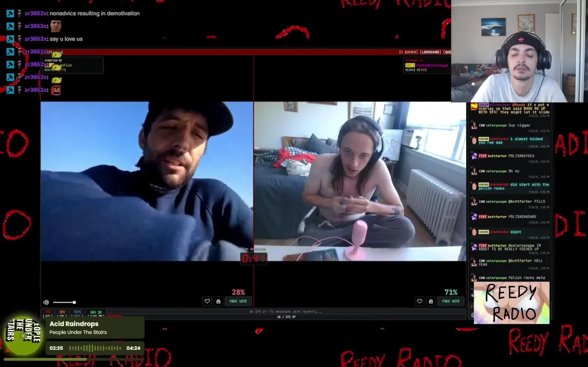Viewport: 588px width, 367px height.
Task: Click the avatar beside celeryscape 'Polish rocks meta'
Action: coord(474,278)
